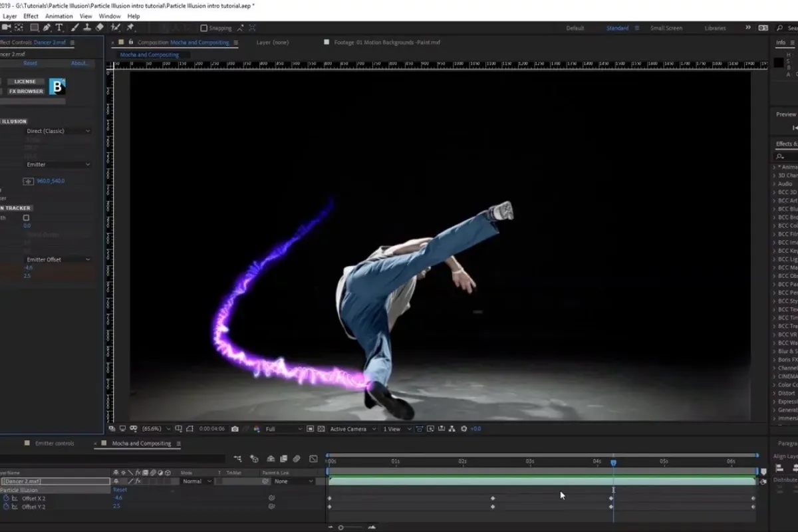Image resolution: width=798 pixels, height=532 pixels.
Task: Select the Puppet Pin tool
Action: click(x=130, y=28)
